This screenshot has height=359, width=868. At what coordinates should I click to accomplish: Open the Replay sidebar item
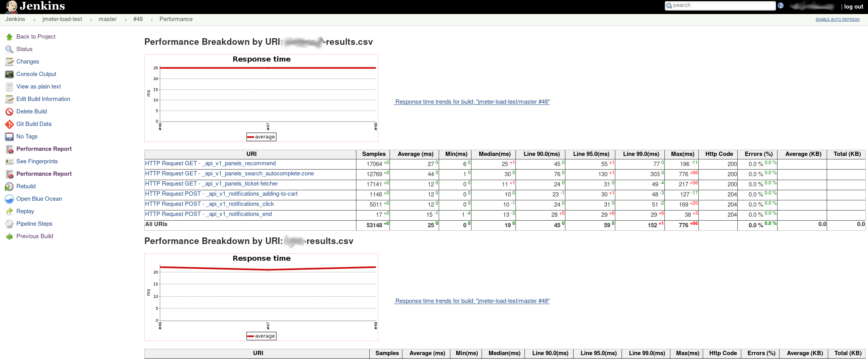click(x=25, y=211)
